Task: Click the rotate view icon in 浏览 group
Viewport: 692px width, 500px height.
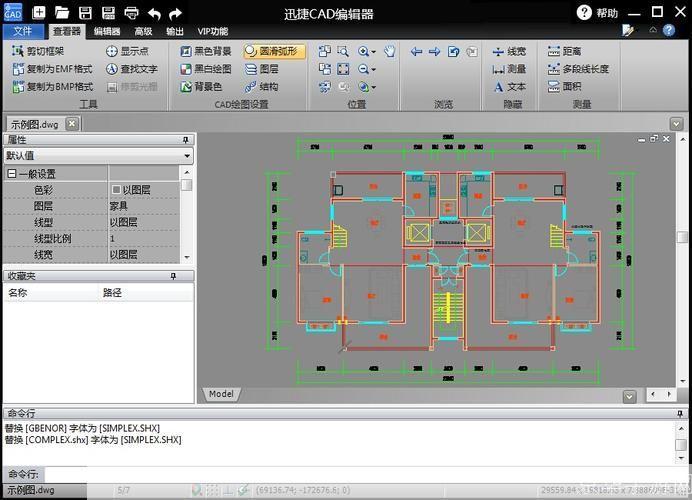Action: coord(453,52)
